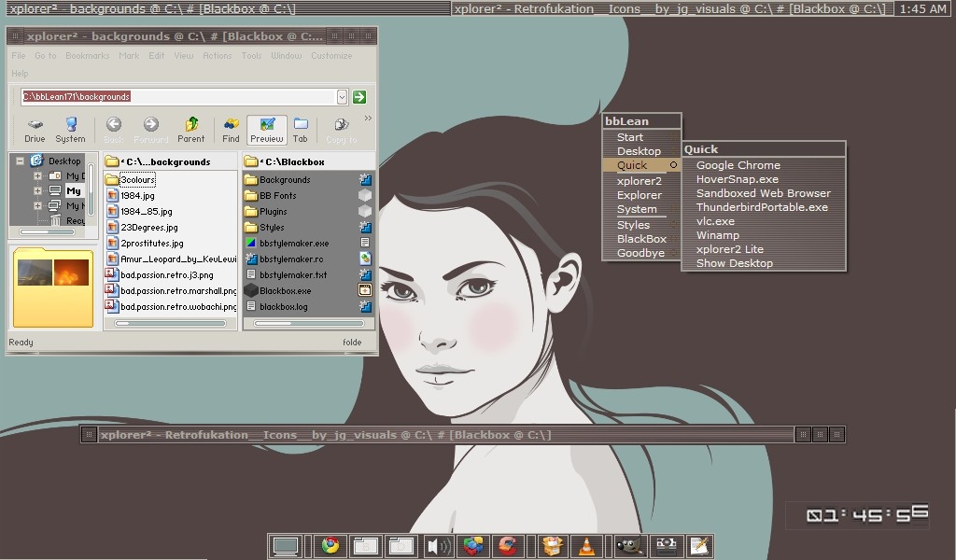
Task: Open the folder D icon in dock
Action: tap(401, 545)
